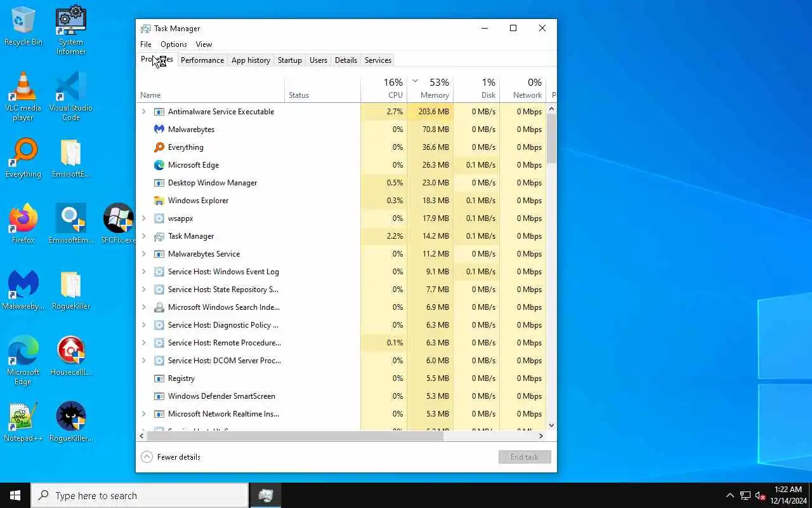Expand the Task Manager process row
This screenshot has height=508, width=812.
[143, 236]
